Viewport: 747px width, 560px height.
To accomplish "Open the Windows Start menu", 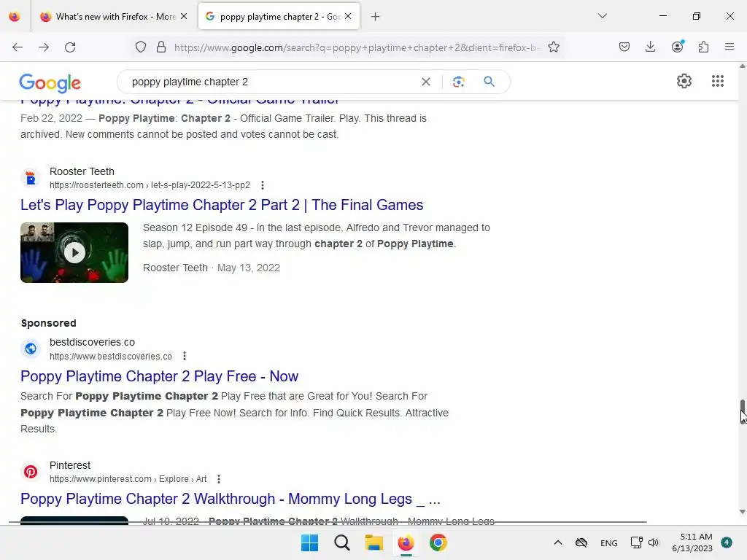I will click(x=309, y=542).
